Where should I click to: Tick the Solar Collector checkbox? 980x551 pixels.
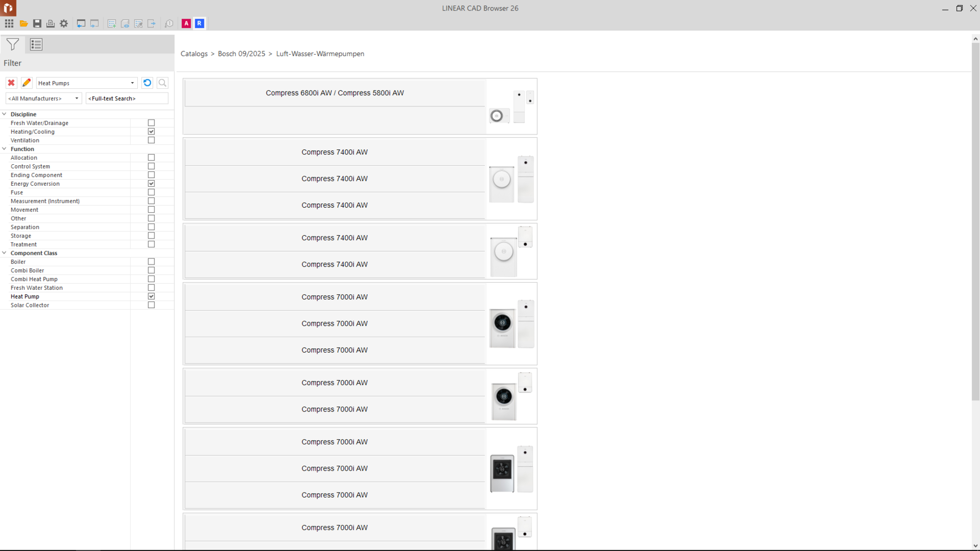[152, 305]
